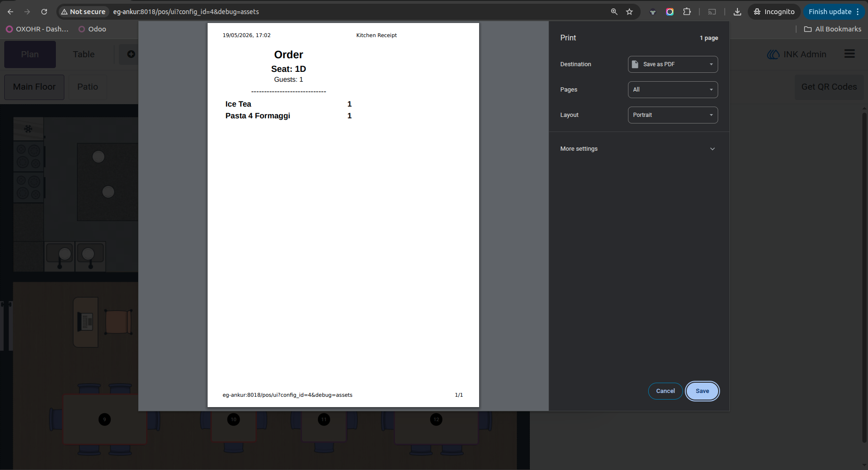This screenshot has width=868, height=470.
Task: Open the Layout dropdown set to Portrait
Action: click(673, 115)
